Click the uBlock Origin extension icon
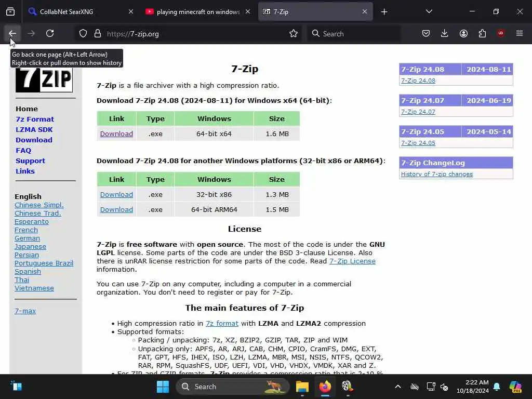 501,34
